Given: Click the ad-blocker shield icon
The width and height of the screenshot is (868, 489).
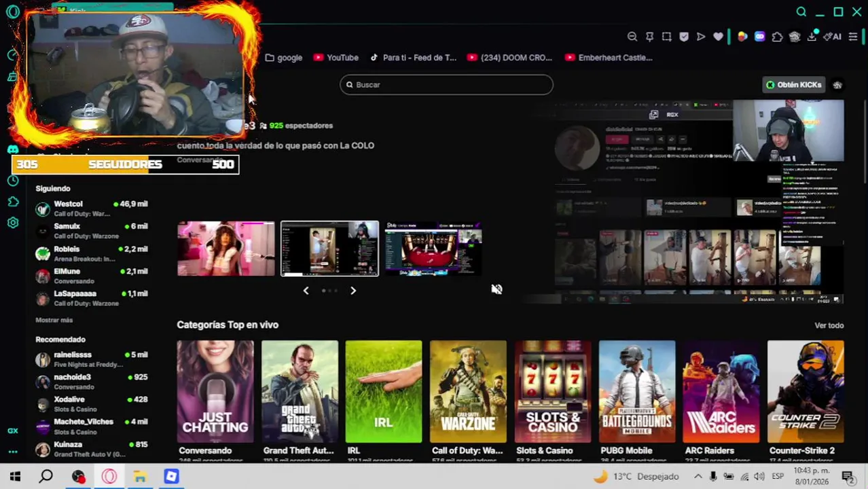Looking at the screenshot, I should (684, 37).
